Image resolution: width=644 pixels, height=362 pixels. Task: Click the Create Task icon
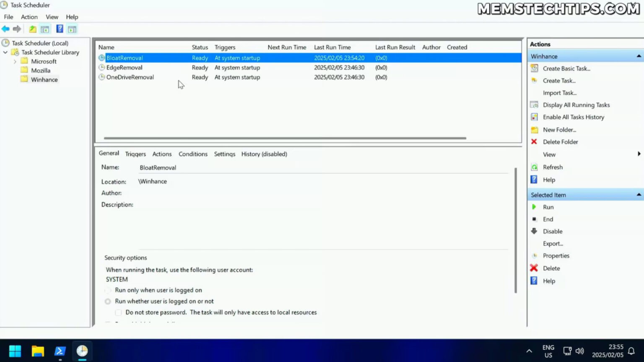pos(534,81)
